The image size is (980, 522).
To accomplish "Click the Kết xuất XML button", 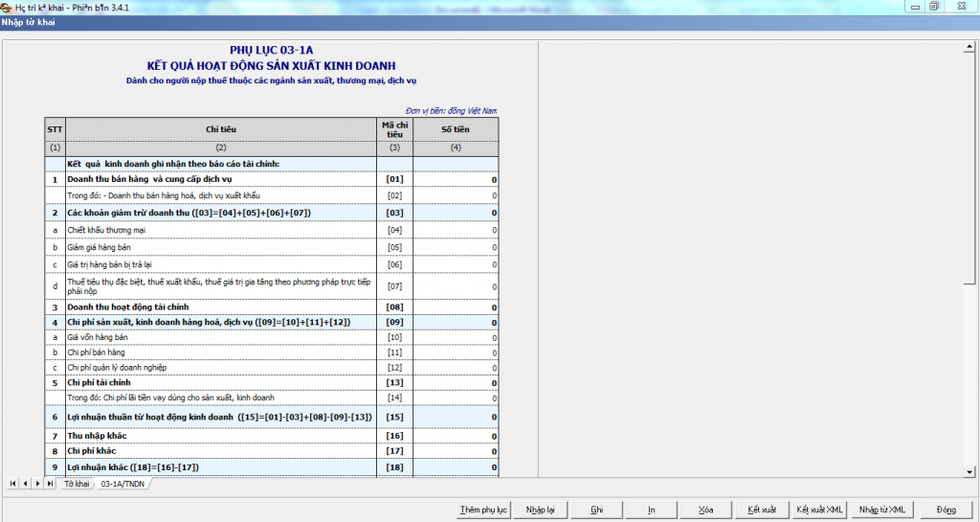I will (x=819, y=510).
